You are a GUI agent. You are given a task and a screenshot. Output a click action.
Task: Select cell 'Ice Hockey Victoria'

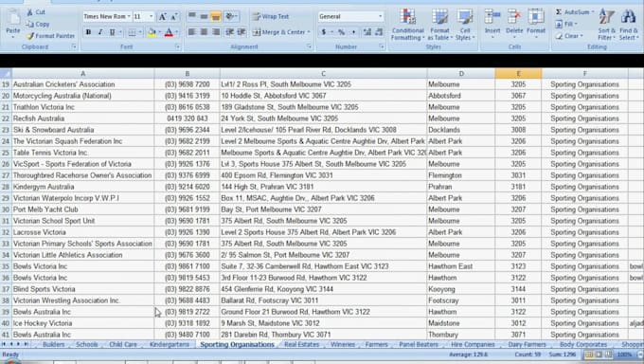[83, 323]
